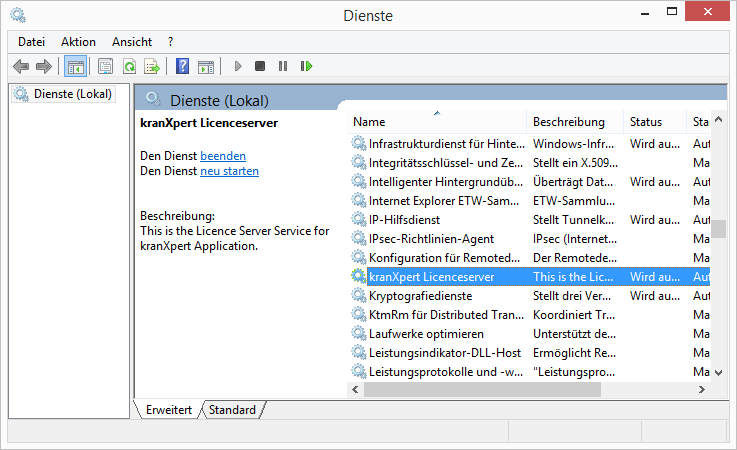Open the Properties toolbar icon
This screenshot has height=450, width=737.
(105, 66)
